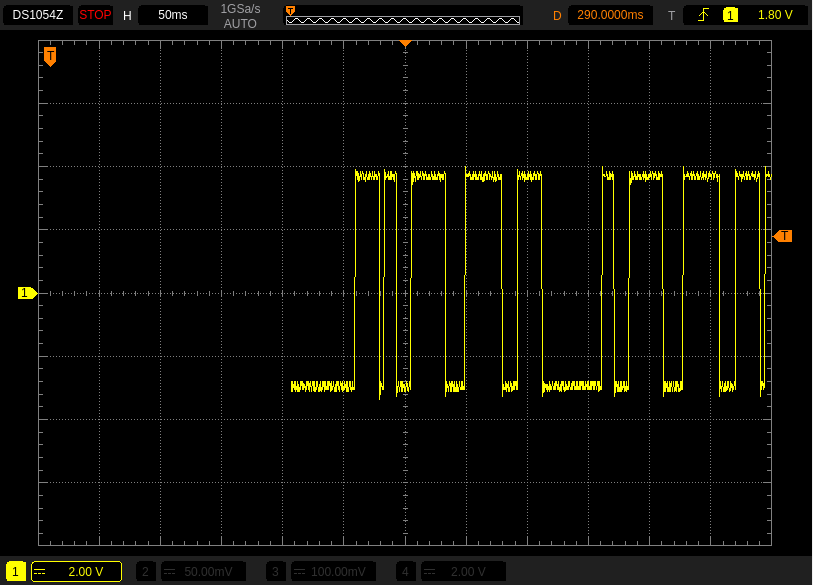813x585 pixels.
Task: Click the DS1054Z model label
Action: pos(38,15)
